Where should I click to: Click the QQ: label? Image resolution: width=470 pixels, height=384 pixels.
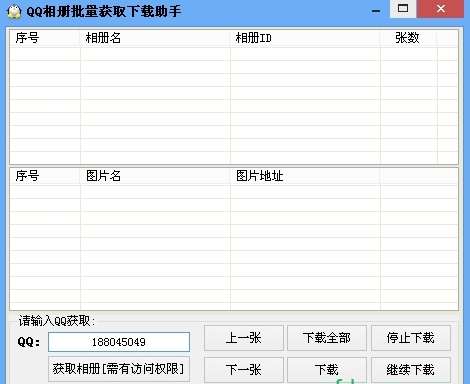click(x=29, y=342)
